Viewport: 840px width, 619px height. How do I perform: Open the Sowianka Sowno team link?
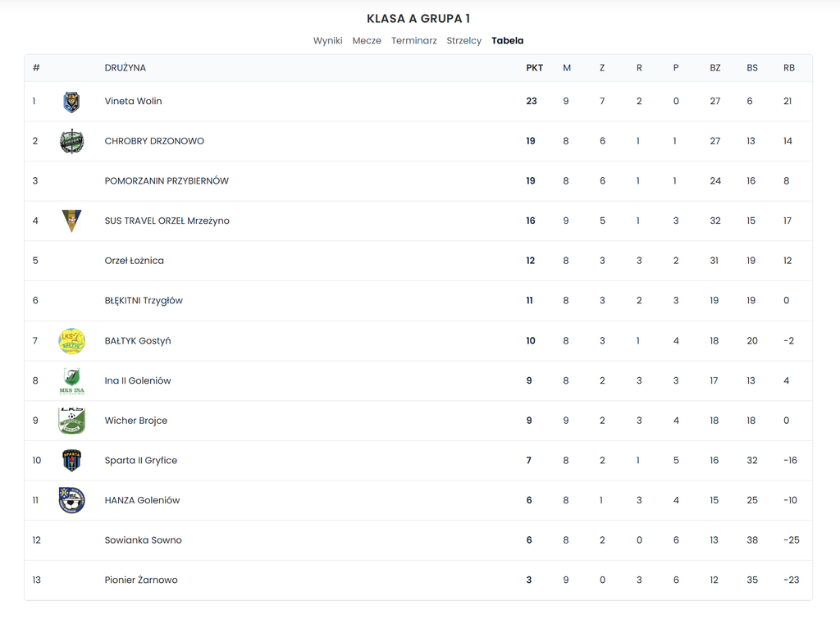tap(143, 540)
